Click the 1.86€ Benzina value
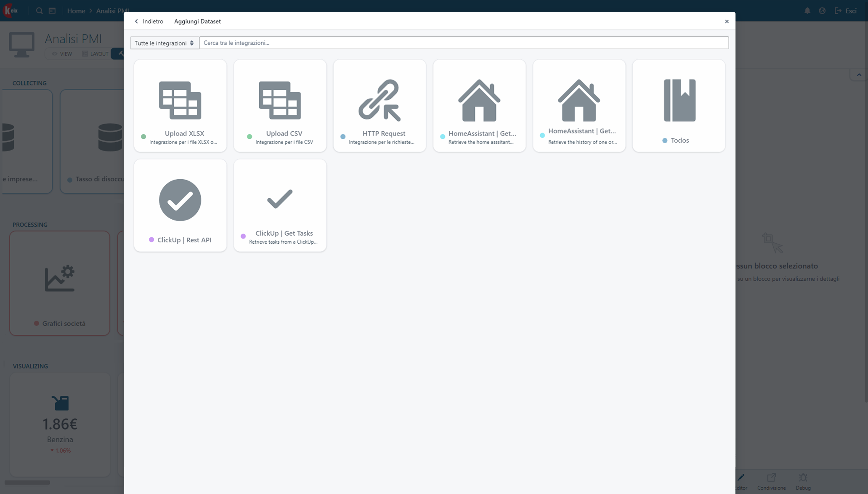 tap(60, 424)
